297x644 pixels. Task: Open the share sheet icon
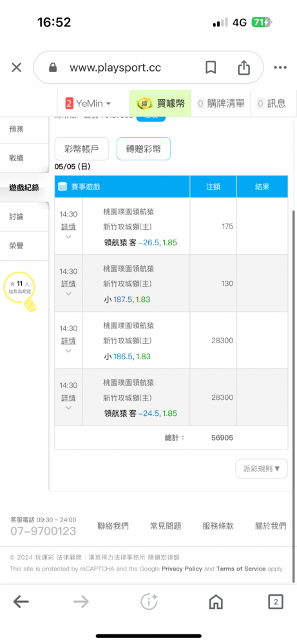pyautogui.click(x=244, y=67)
